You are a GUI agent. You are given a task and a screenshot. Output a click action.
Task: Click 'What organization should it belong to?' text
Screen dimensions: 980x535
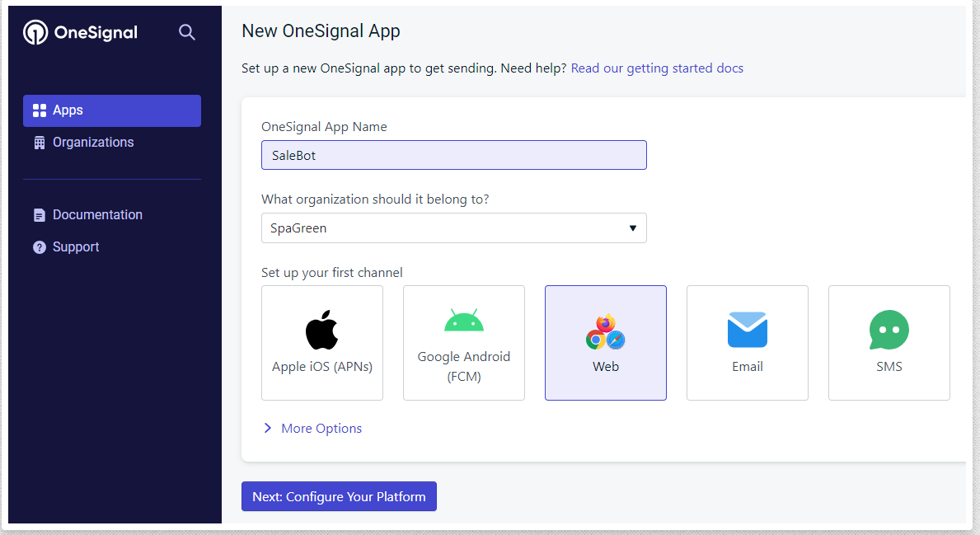click(375, 199)
